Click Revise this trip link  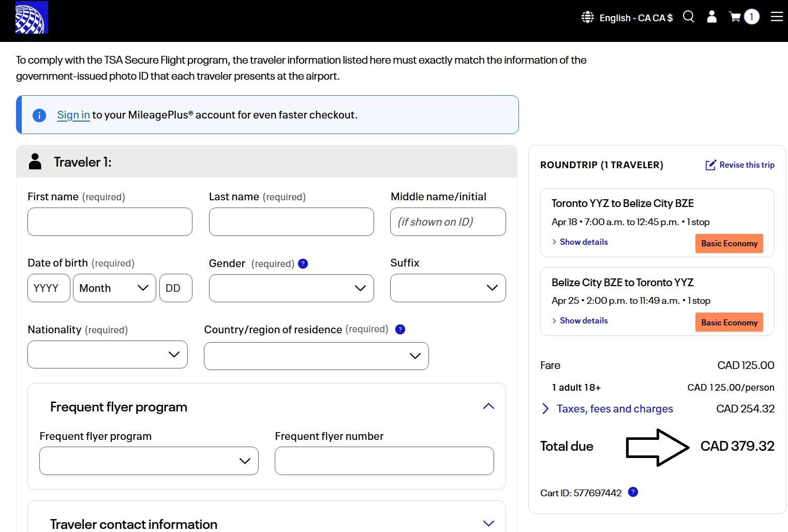(x=740, y=165)
